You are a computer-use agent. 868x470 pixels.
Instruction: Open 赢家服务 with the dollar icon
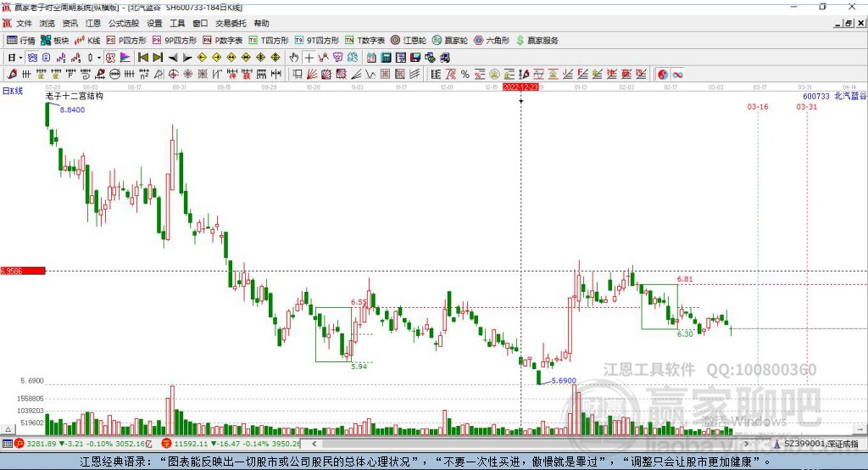(537, 41)
